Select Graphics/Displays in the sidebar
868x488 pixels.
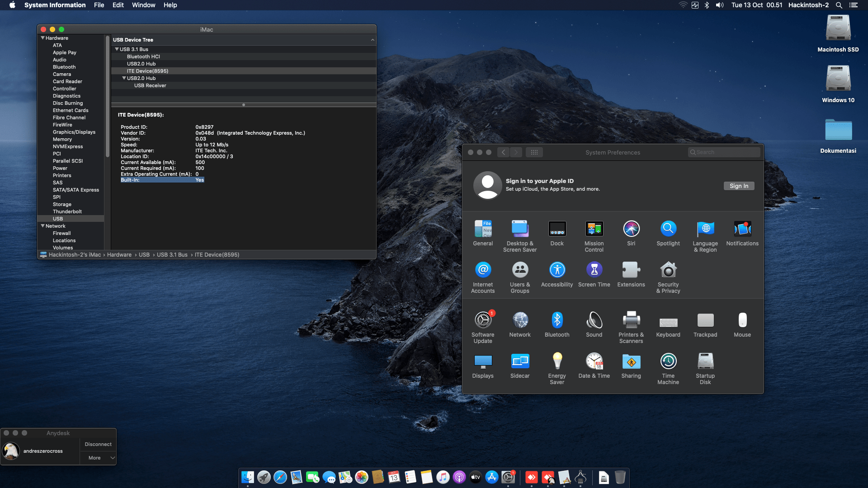click(74, 132)
